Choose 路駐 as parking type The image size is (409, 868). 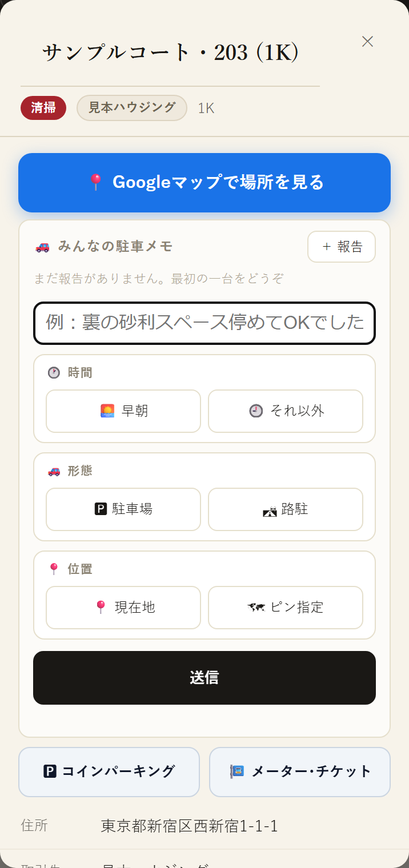(x=286, y=509)
